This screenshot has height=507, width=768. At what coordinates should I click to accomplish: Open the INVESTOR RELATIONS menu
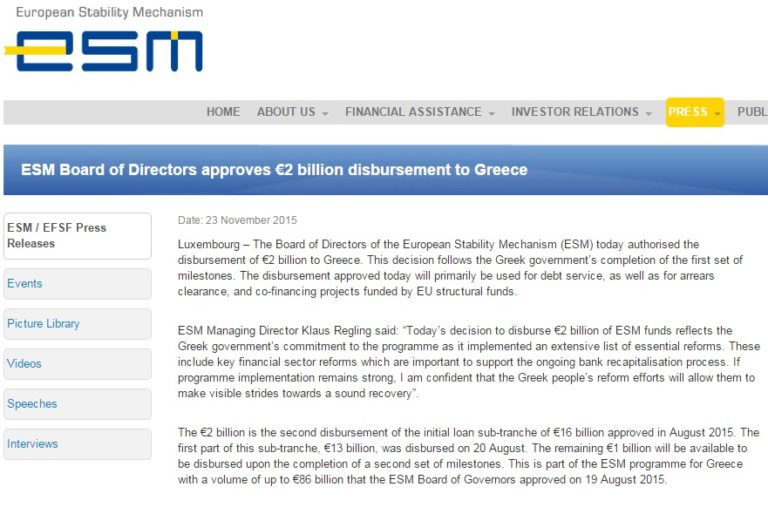575,112
